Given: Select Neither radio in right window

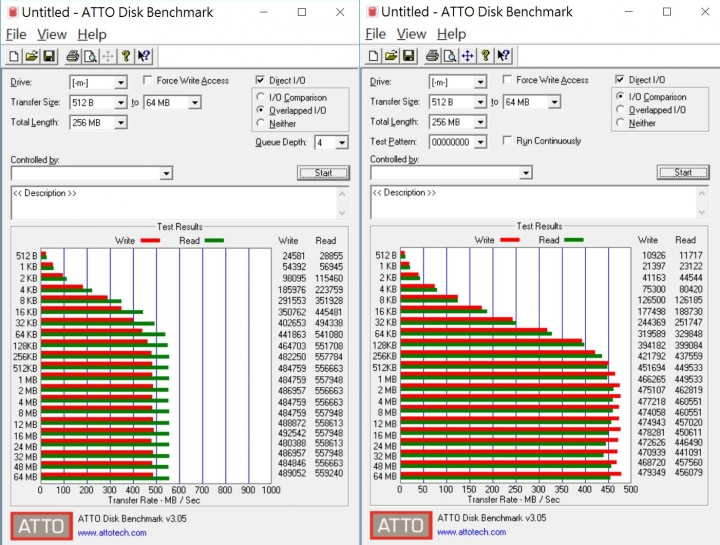Looking at the screenshot, I should 620,122.
